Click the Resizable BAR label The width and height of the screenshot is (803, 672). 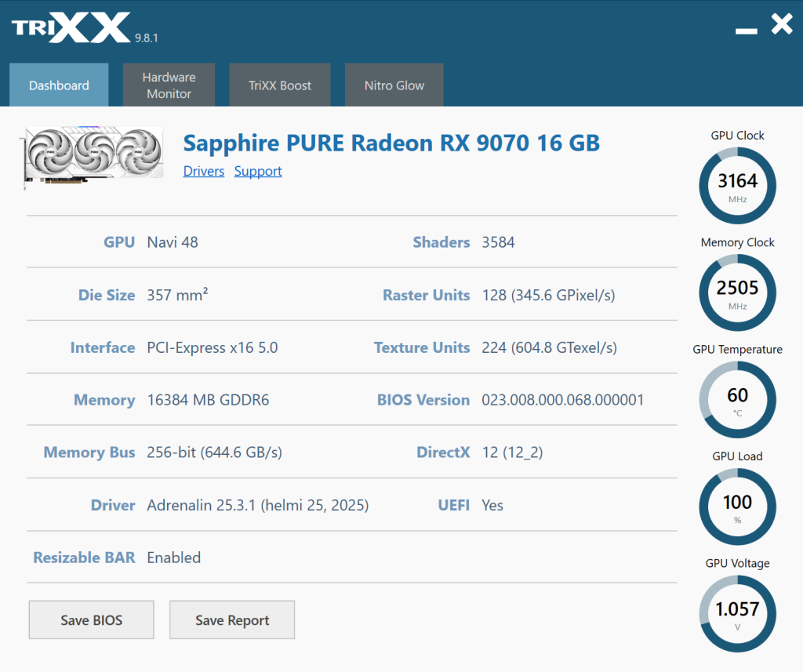84,558
